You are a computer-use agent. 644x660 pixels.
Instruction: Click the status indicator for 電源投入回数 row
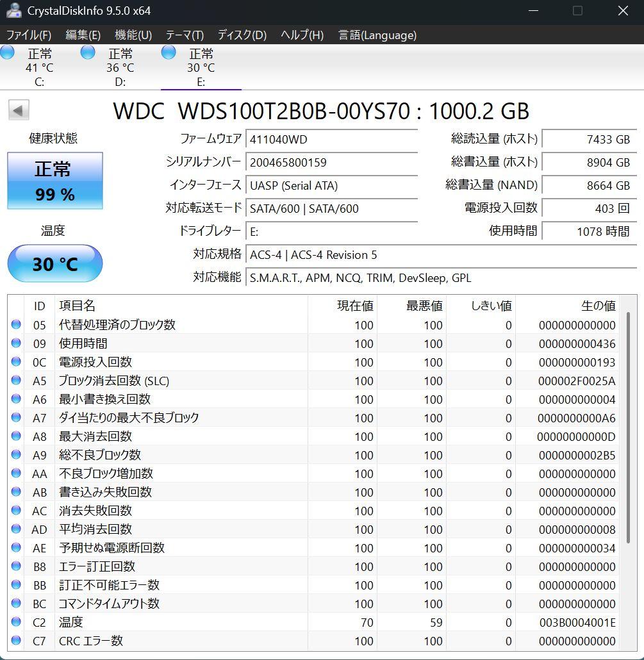(x=16, y=363)
